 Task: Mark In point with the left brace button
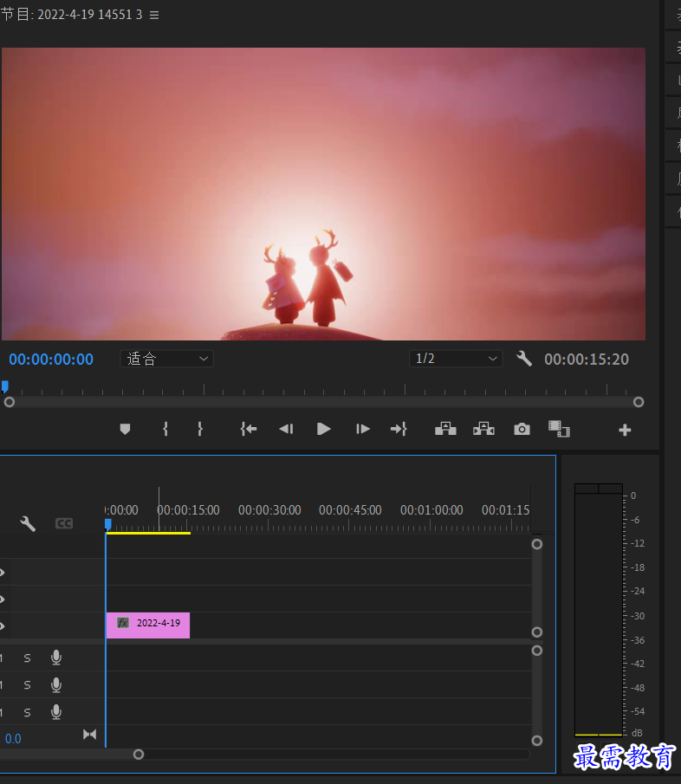(165, 429)
